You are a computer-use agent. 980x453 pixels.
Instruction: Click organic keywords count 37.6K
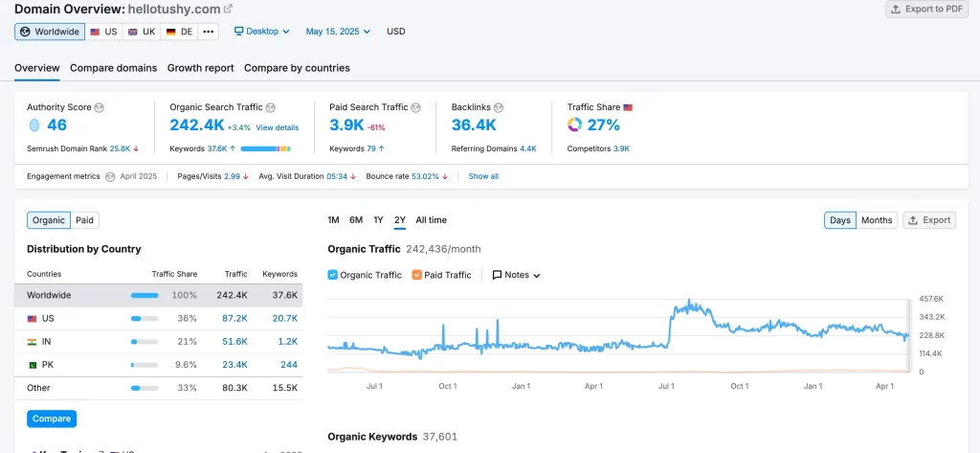click(218, 148)
